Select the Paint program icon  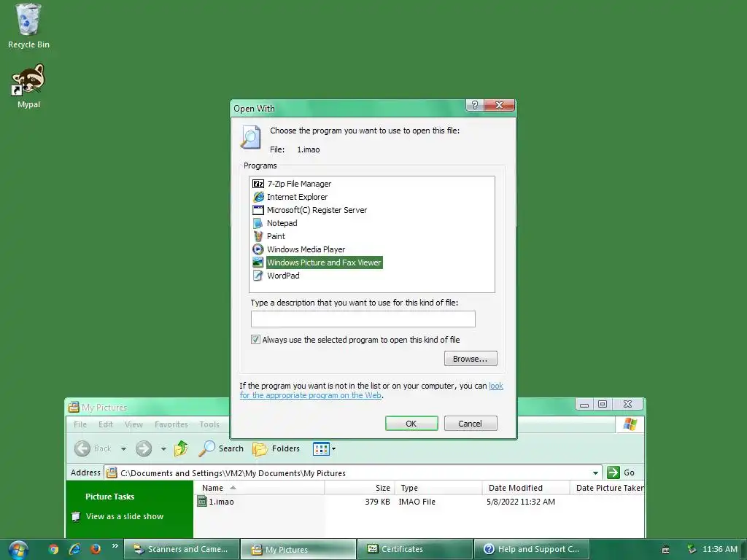pyautogui.click(x=258, y=236)
